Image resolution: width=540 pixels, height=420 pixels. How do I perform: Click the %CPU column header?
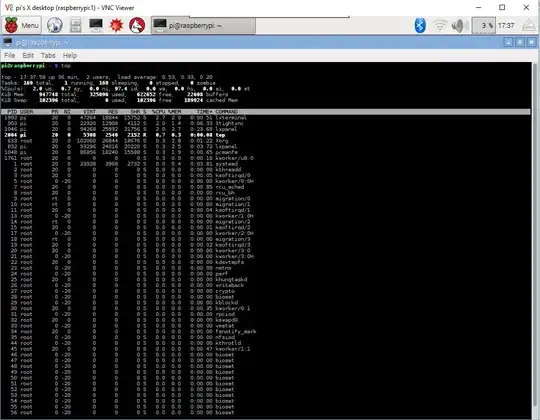pos(159,112)
